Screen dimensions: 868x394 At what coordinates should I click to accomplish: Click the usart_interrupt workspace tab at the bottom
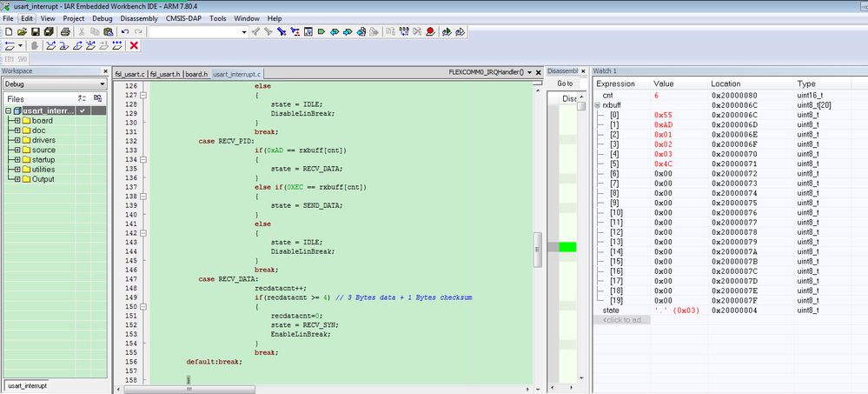[x=26, y=385]
